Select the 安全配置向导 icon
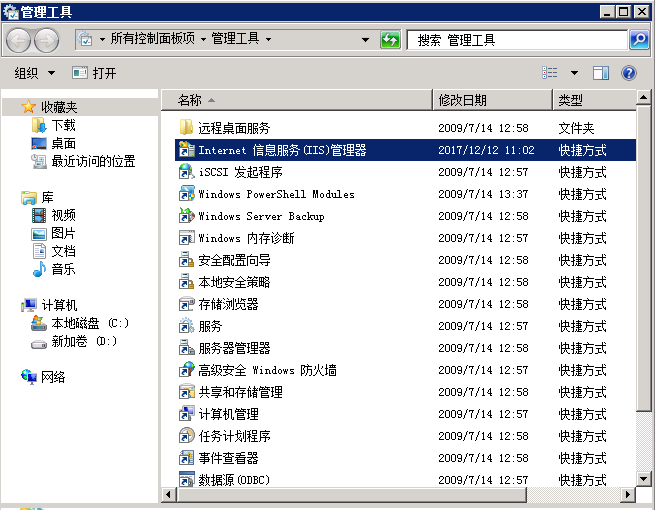Screen dimensions: 655x510 186,260
